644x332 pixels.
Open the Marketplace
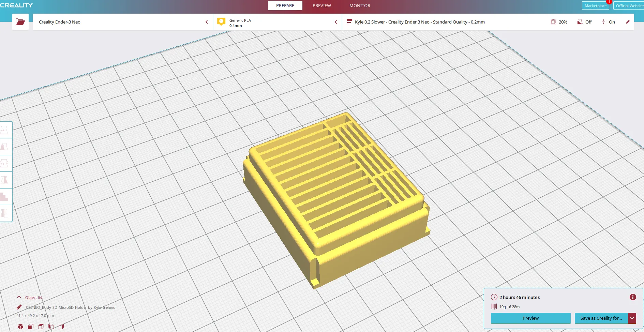pos(595,6)
